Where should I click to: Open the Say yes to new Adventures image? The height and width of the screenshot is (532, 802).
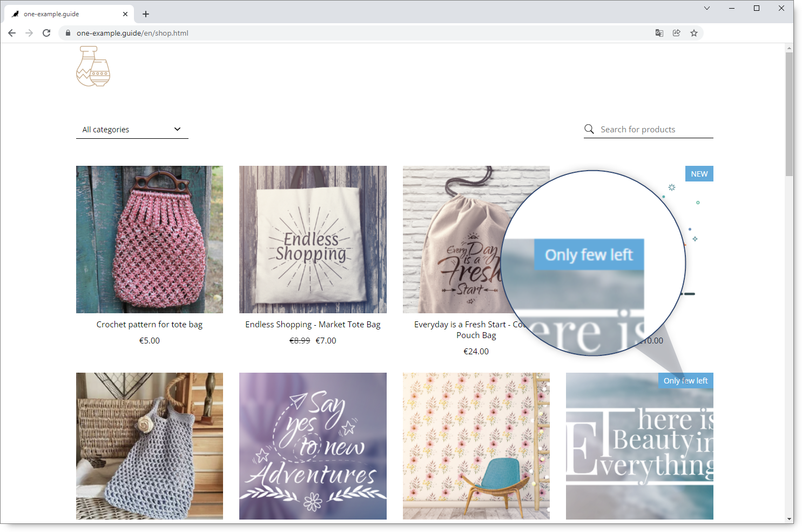(313, 446)
